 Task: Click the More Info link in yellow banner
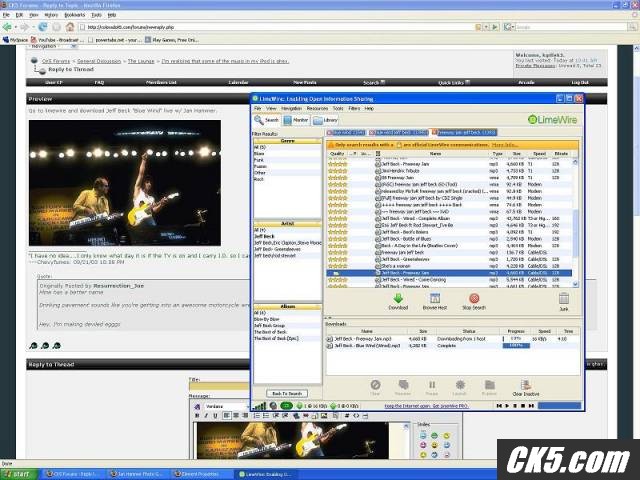click(x=505, y=145)
